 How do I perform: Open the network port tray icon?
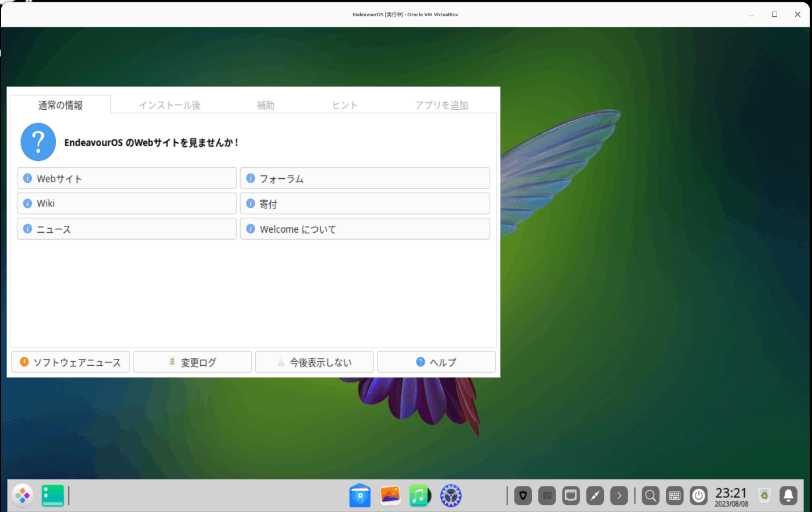571,496
